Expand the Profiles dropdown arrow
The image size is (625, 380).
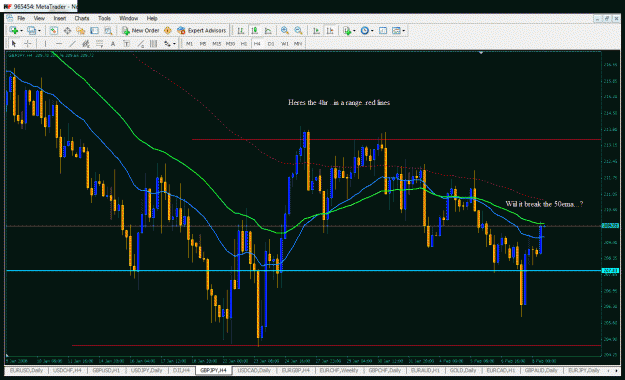[39, 31]
